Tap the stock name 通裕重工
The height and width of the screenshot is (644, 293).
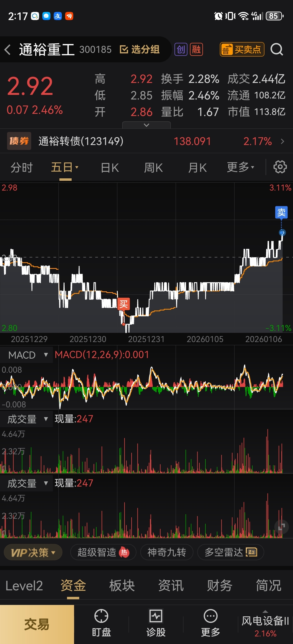(47, 50)
